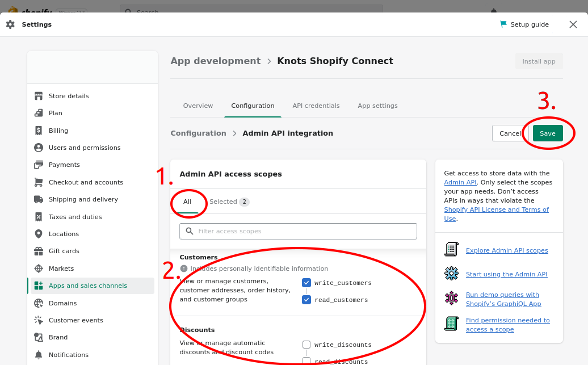
Task: Show the Selected scopes tab
Action: tap(229, 202)
